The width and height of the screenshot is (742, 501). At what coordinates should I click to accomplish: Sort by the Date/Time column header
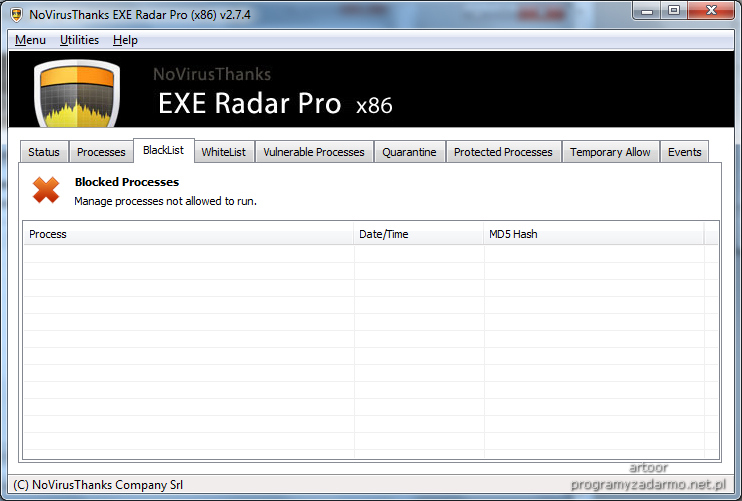pos(418,234)
